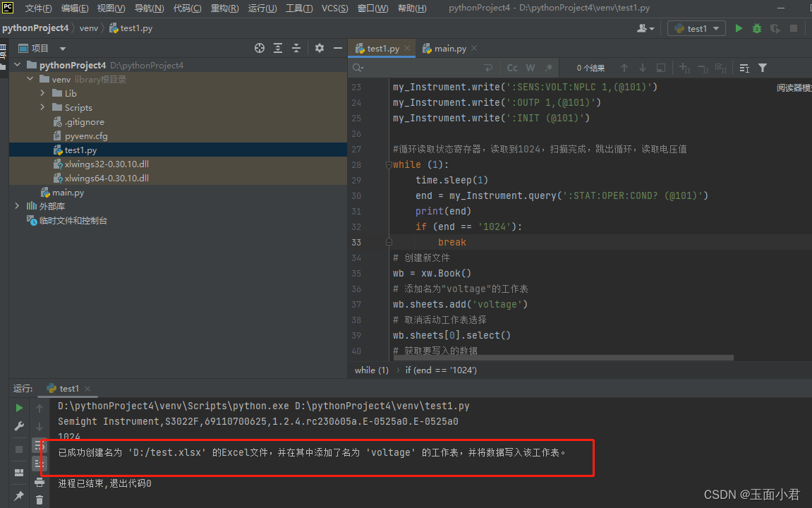Open the 项目 view selector dropdown

coord(63,49)
